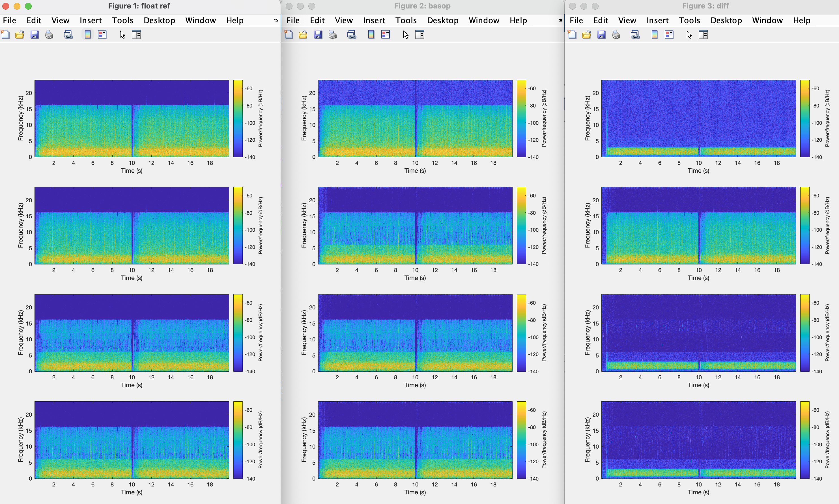Click New Figure icon in Figure 1 toolbar
The height and width of the screenshot is (504, 839).
coord(5,35)
